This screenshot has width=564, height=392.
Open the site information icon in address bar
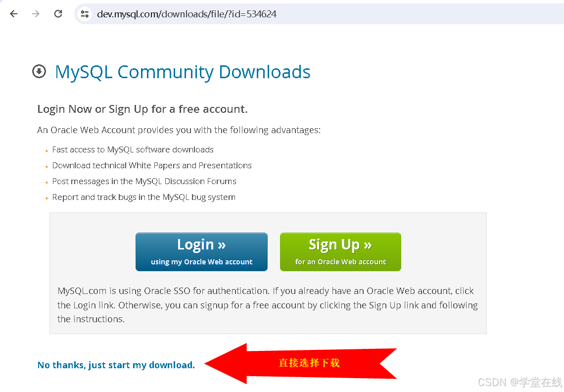coord(85,14)
